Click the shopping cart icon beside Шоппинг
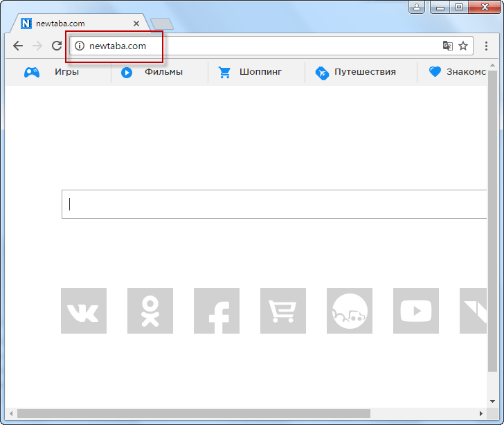Screen dimensions: 504x425 [224, 73]
